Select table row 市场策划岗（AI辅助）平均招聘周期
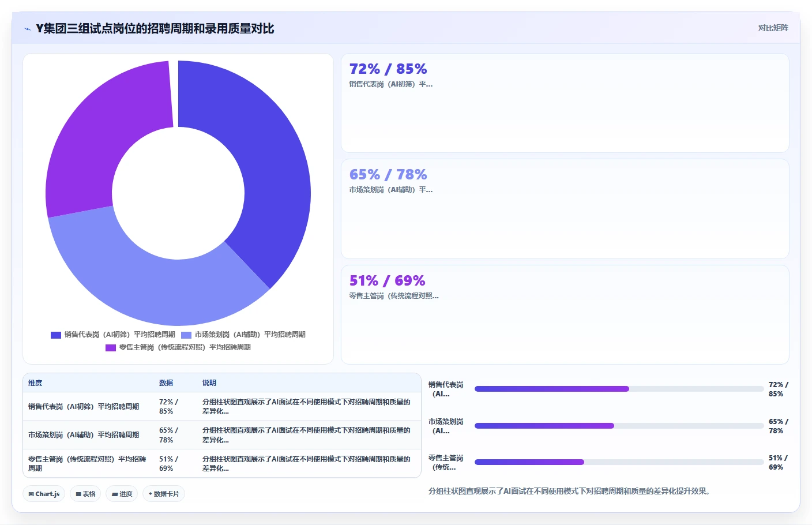 tap(222, 435)
